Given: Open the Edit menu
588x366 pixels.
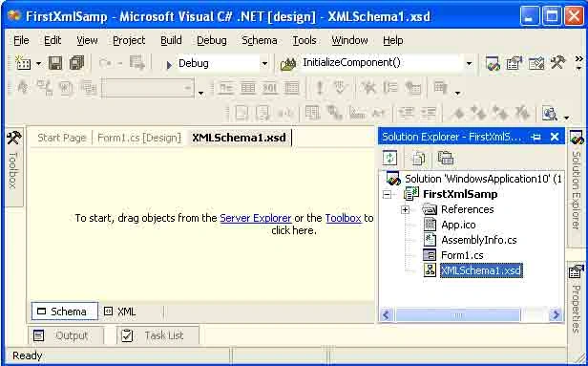Looking at the screenshot, I should tap(52, 40).
